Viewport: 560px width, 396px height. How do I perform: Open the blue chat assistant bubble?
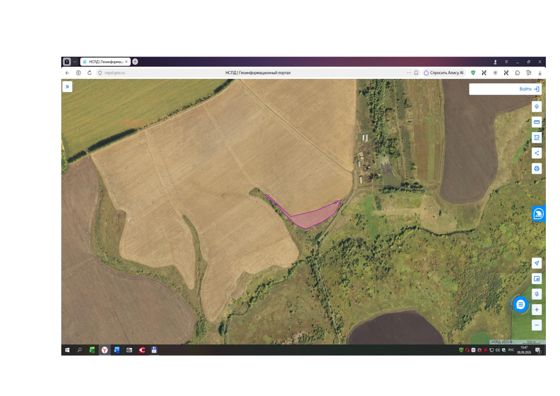point(521,305)
